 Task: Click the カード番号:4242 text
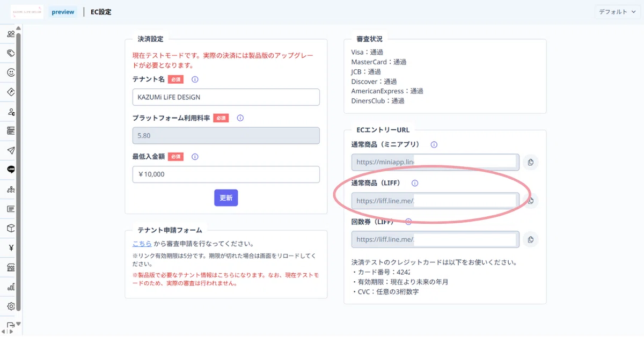381,272
